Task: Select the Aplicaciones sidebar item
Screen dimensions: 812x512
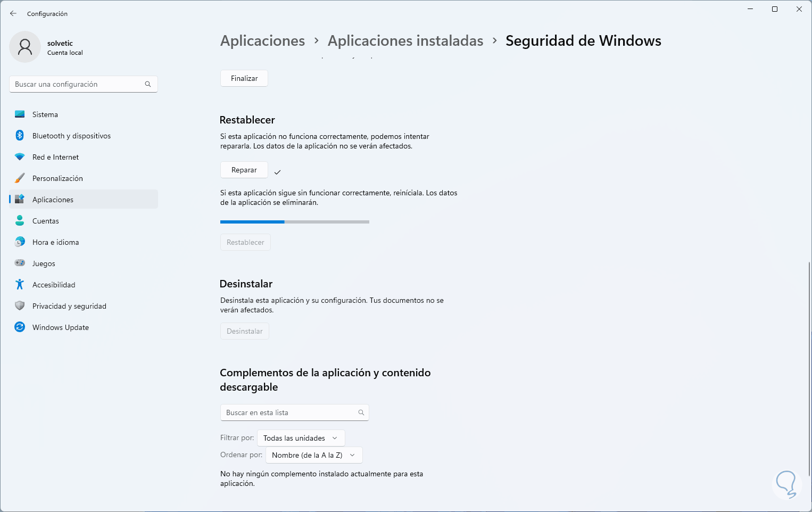Action: coord(84,200)
